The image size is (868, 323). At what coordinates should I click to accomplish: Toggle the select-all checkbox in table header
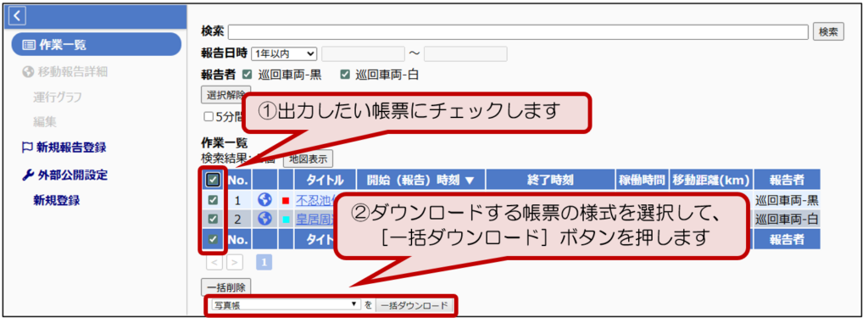coord(213,180)
